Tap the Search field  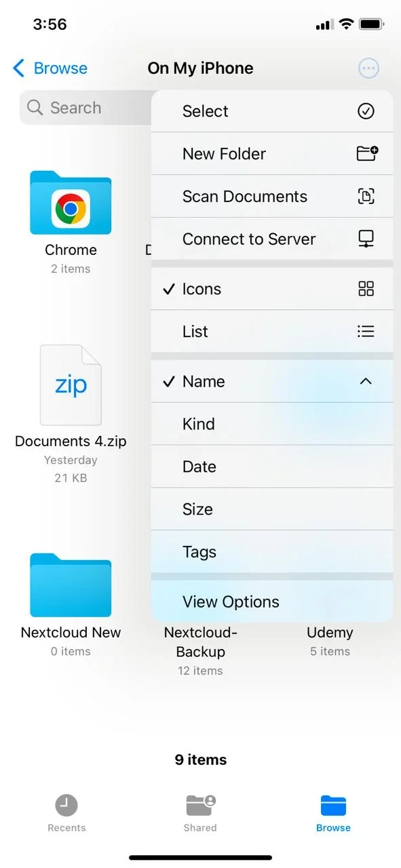click(x=85, y=108)
